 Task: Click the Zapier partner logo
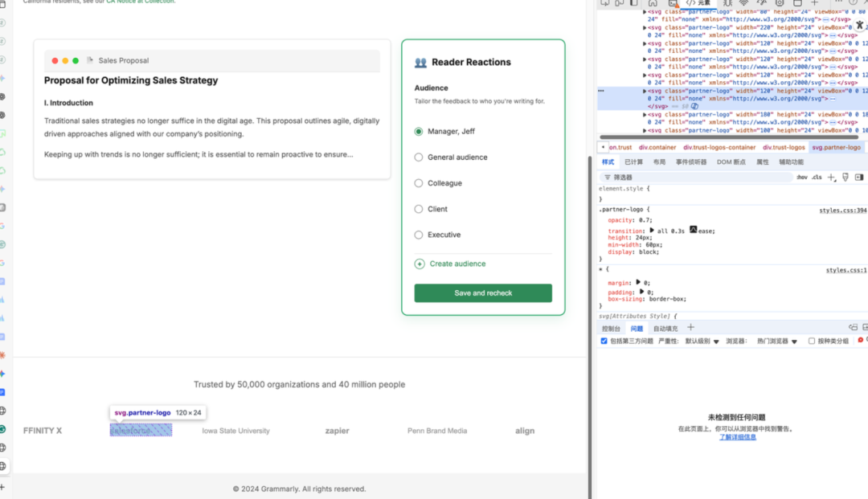click(337, 431)
